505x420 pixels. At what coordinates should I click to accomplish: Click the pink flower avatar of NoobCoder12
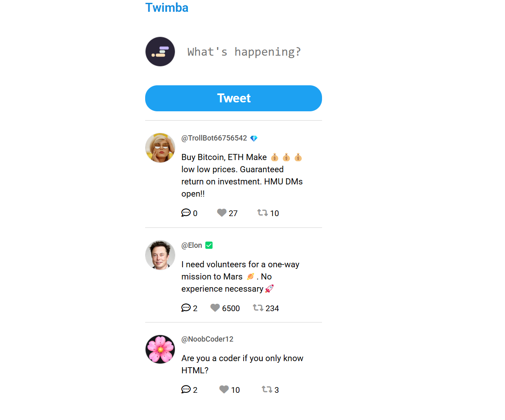(x=160, y=349)
